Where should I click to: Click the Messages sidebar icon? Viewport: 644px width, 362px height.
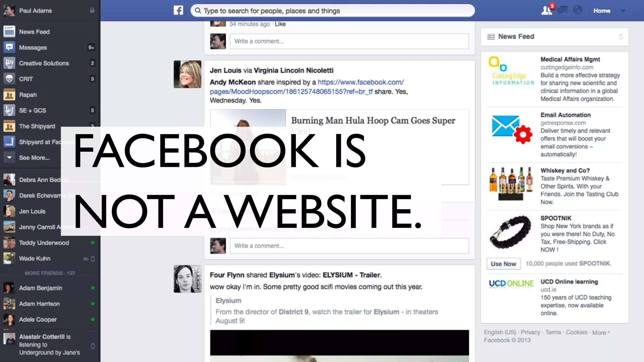(x=9, y=47)
